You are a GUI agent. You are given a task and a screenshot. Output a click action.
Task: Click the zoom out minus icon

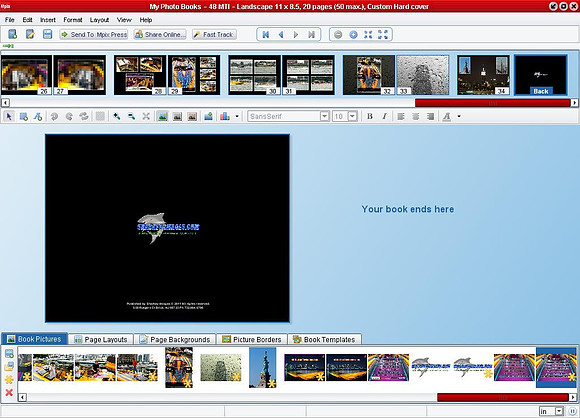tap(338, 34)
